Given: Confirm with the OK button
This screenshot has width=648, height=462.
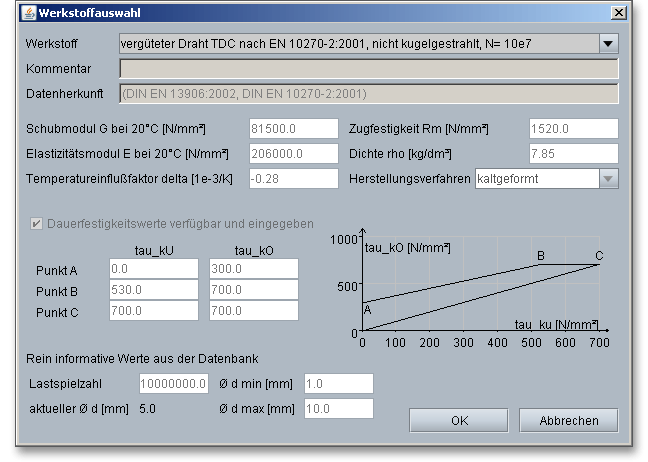Looking at the screenshot, I should coord(459,421).
